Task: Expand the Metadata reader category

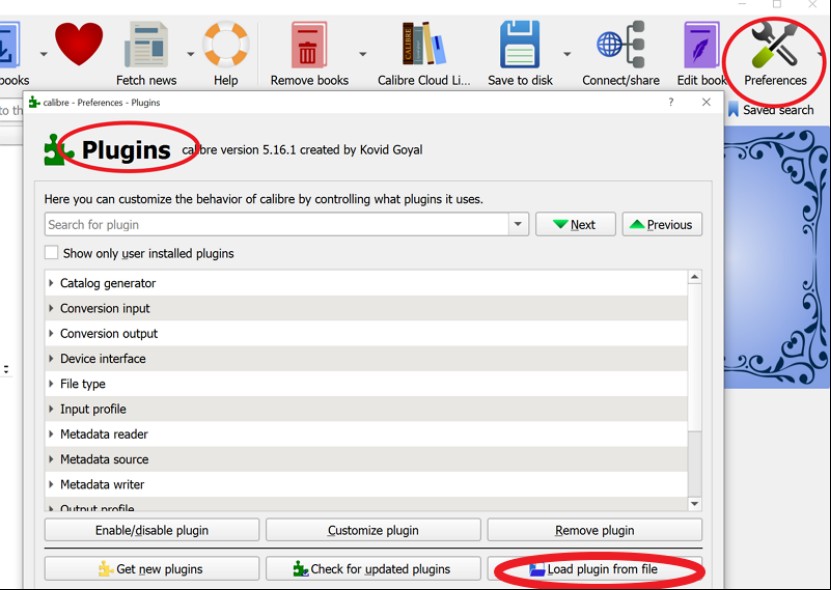Action: (x=51, y=434)
